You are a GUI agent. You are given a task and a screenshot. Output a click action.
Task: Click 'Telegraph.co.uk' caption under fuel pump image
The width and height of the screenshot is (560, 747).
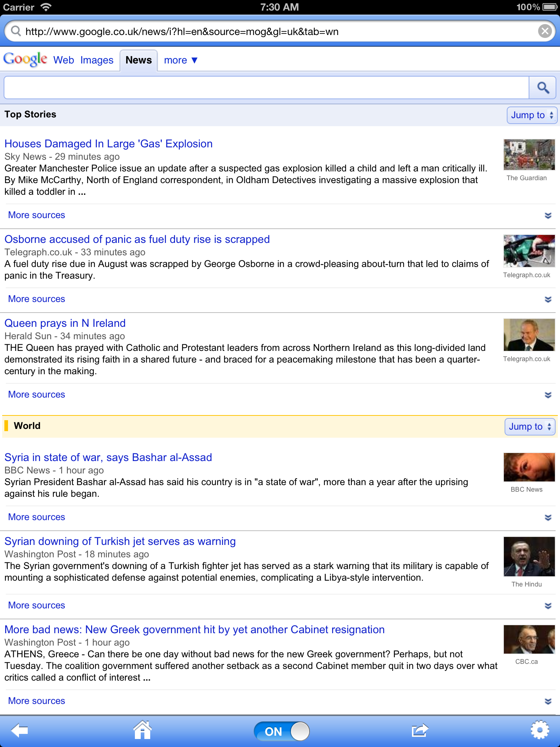[526, 275]
